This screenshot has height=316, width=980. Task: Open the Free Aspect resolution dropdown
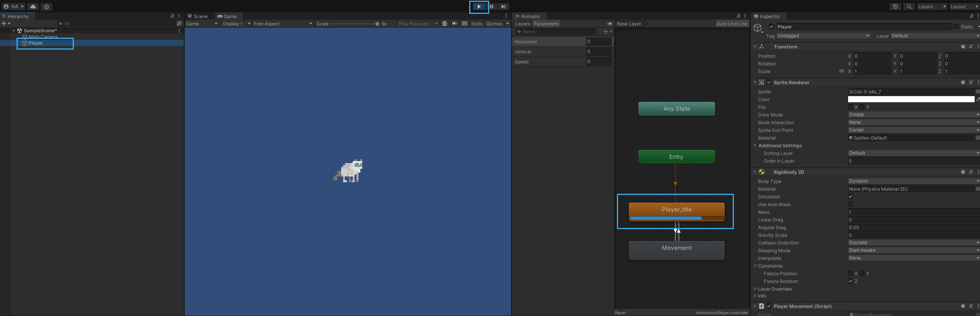pos(283,24)
